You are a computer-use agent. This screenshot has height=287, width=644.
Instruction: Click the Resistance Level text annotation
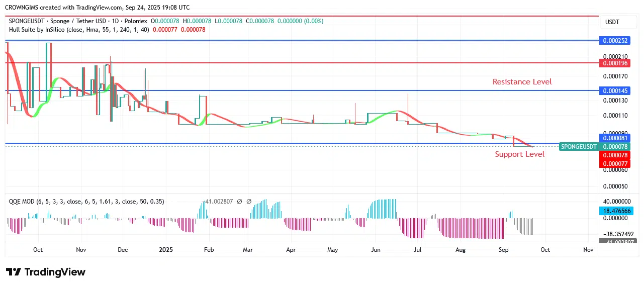[522, 82]
